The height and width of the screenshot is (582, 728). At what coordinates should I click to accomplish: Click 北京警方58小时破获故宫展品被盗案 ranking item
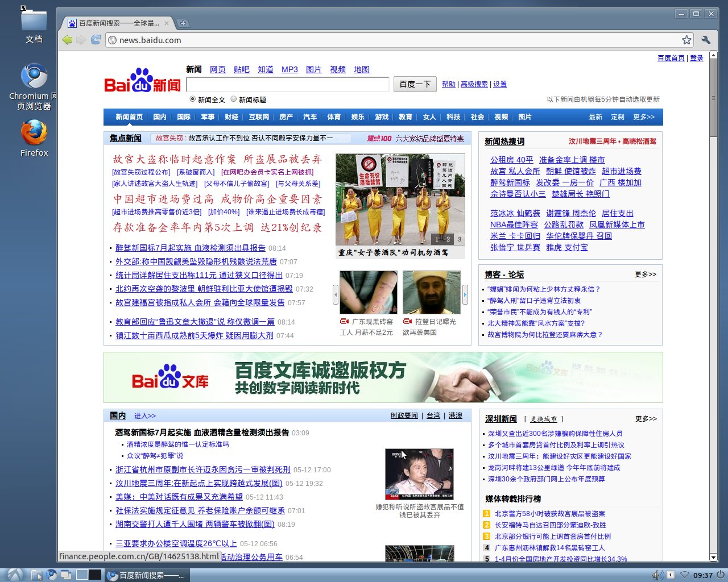(550, 514)
